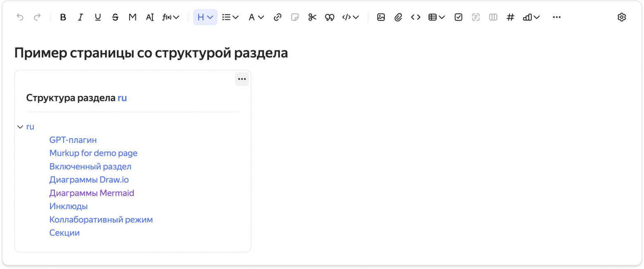Open the settings gear

click(x=622, y=17)
